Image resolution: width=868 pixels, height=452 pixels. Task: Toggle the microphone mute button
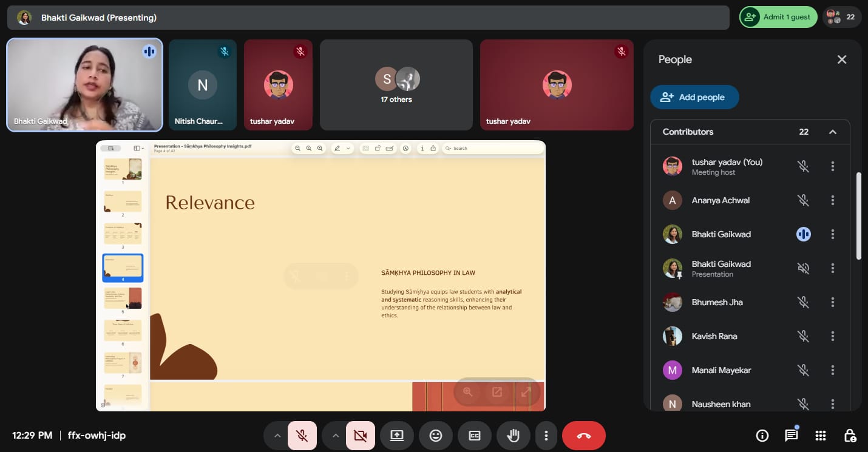pos(302,436)
